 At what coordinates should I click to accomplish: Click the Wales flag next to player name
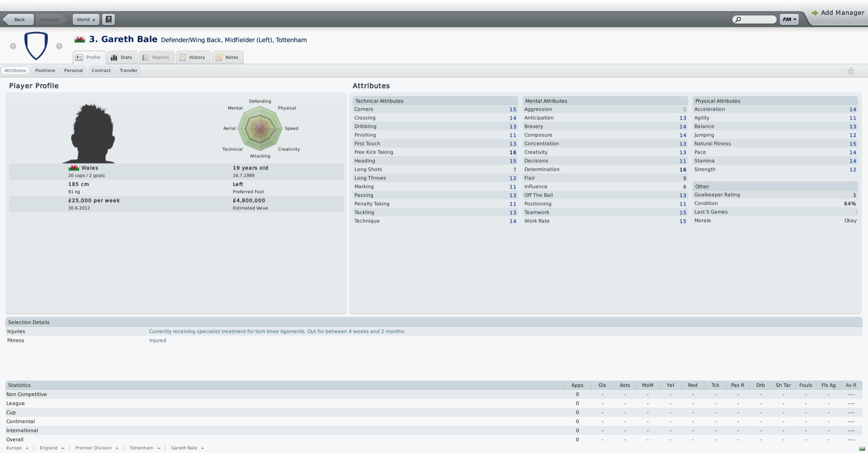[80, 40]
